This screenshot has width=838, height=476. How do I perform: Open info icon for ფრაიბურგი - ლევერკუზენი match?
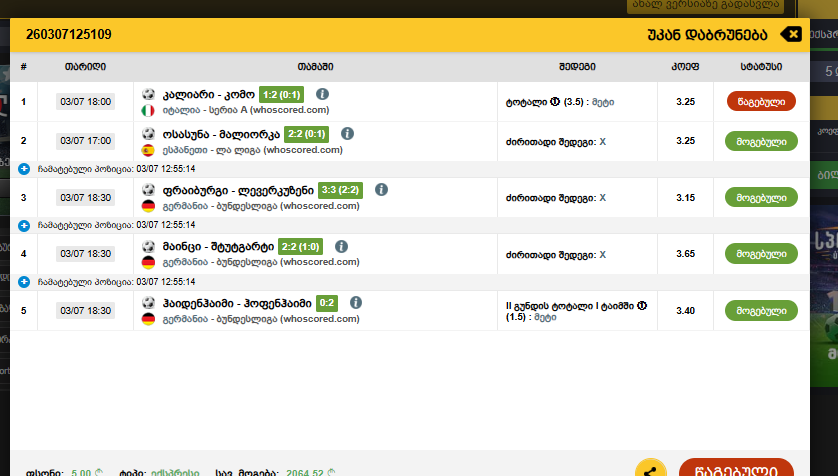[x=381, y=190]
